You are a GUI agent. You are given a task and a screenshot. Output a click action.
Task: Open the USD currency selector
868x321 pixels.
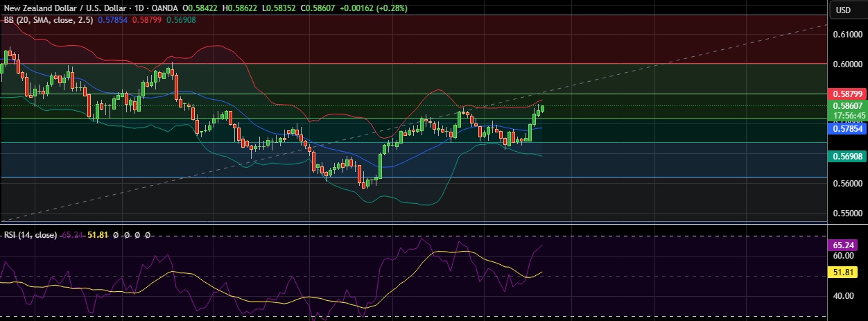(843, 10)
